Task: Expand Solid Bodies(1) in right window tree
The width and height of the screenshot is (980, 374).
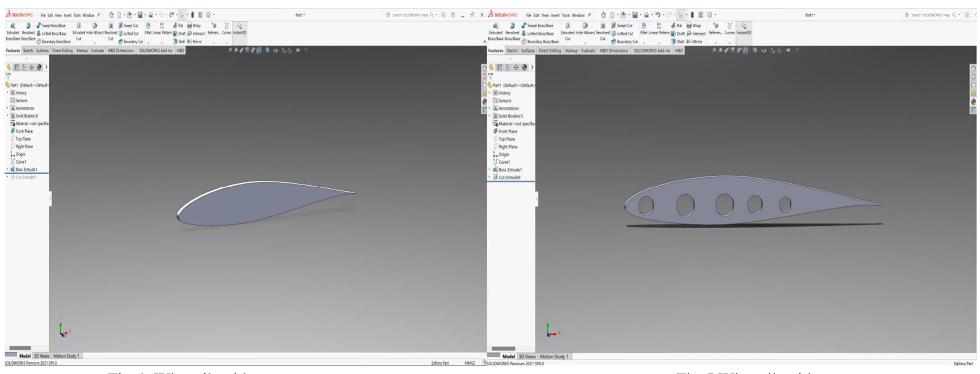Action: pos(490,116)
